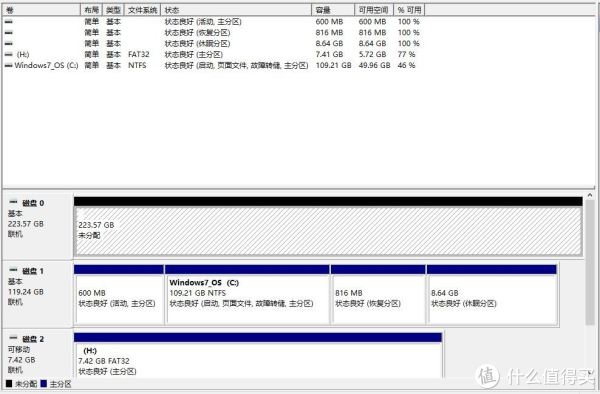
Task: Select the (H:) volume icon in list
Action: pyautogui.click(x=8, y=55)
